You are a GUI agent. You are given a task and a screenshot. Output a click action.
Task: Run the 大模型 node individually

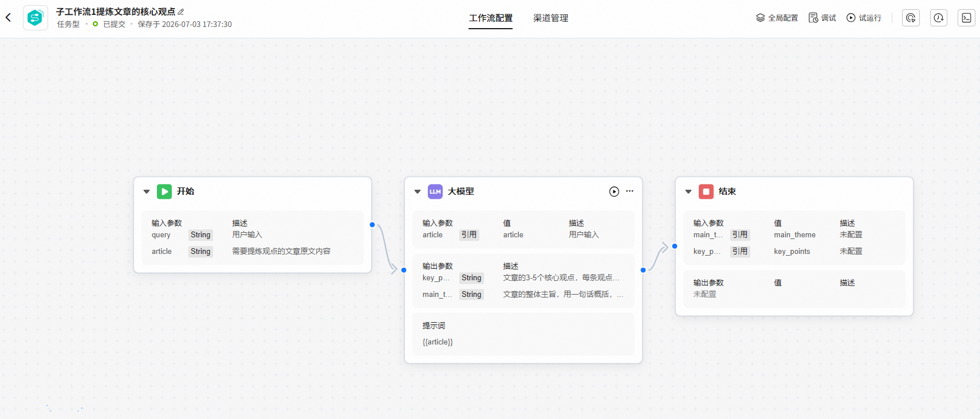[614, 191]
